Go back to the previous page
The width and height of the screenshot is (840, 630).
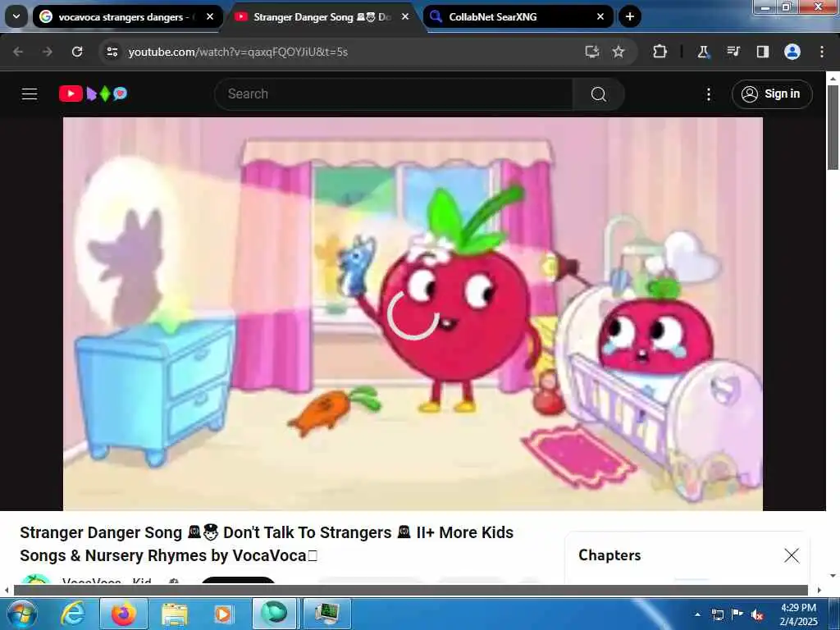click(18, 52)
